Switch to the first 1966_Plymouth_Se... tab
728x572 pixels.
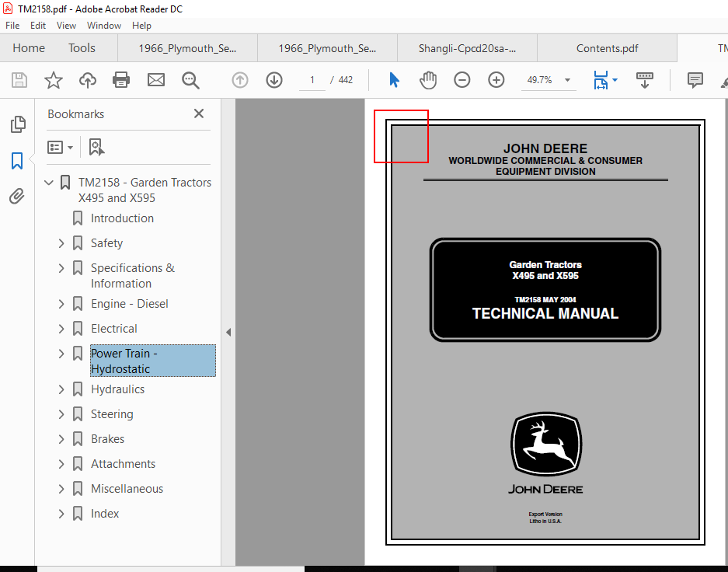[x=187, y=48]
